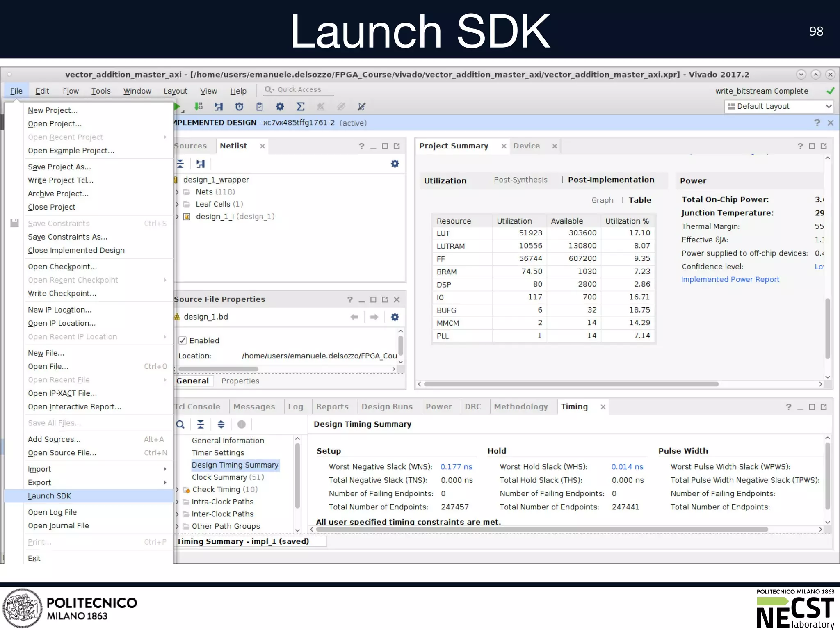Click Project Summary vertical scrollbar
Image resolution: width=840 pixels, height=630 pixels.
(x=828, y=329)
